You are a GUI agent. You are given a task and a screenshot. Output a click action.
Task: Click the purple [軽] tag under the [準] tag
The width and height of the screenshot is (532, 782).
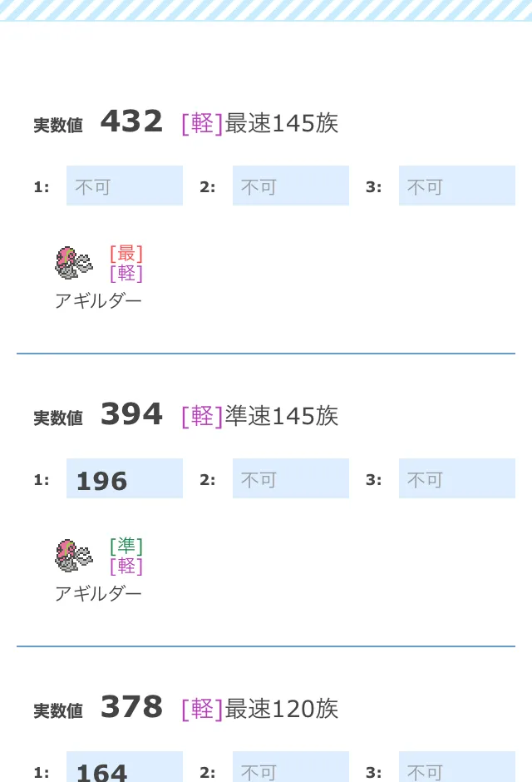(x=126, y=566)
